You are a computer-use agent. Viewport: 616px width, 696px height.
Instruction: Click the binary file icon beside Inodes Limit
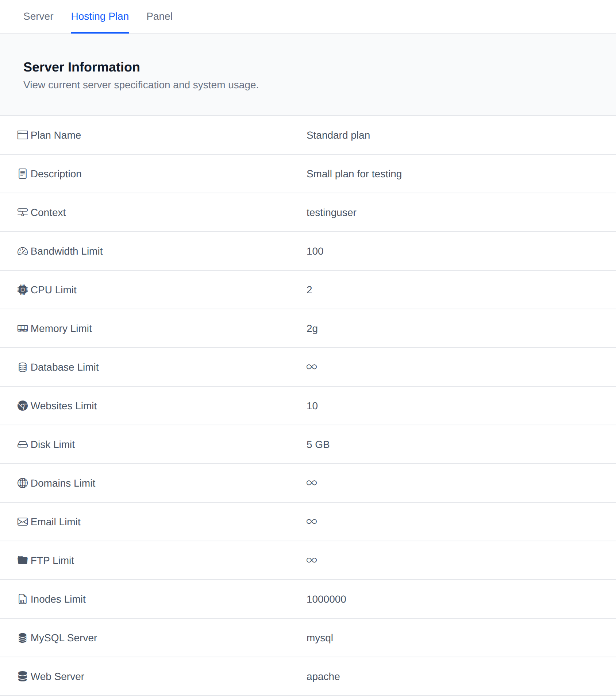point(23,599)
